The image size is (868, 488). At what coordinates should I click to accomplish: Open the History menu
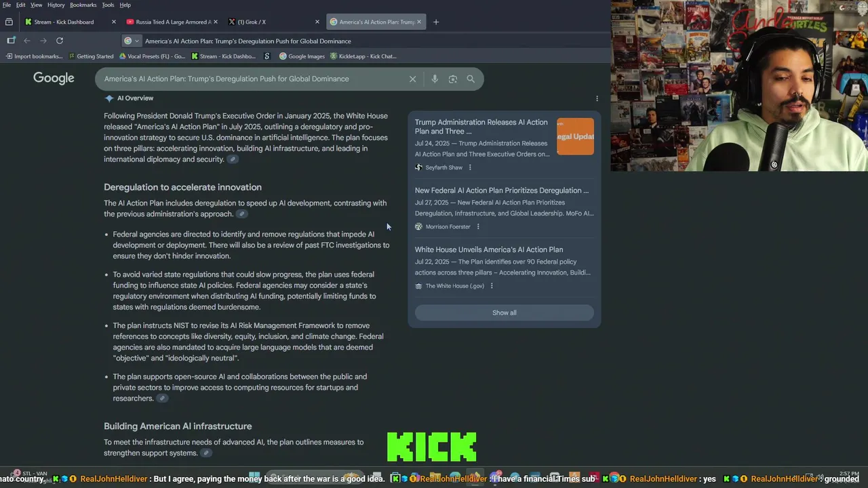(56, 5)
